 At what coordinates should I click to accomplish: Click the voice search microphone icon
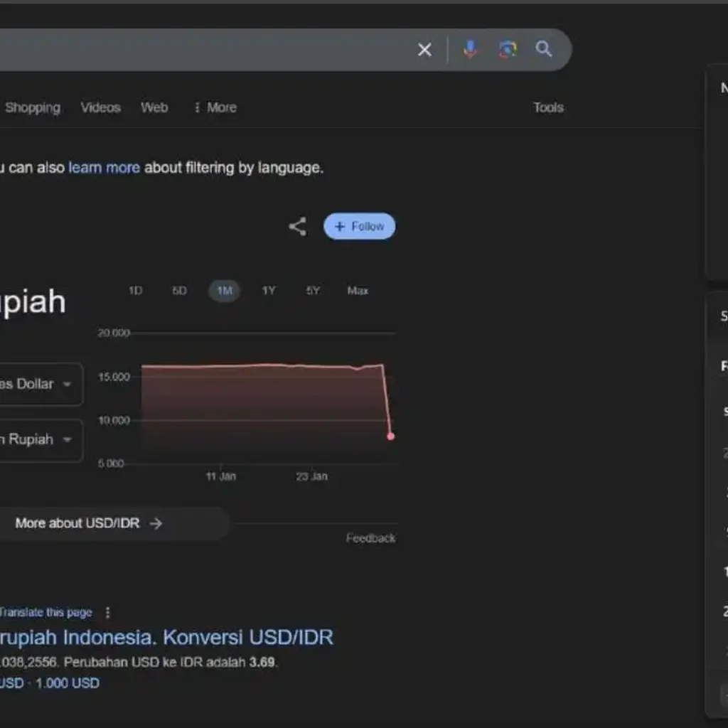pyautogui.click(x=469, y=49)
